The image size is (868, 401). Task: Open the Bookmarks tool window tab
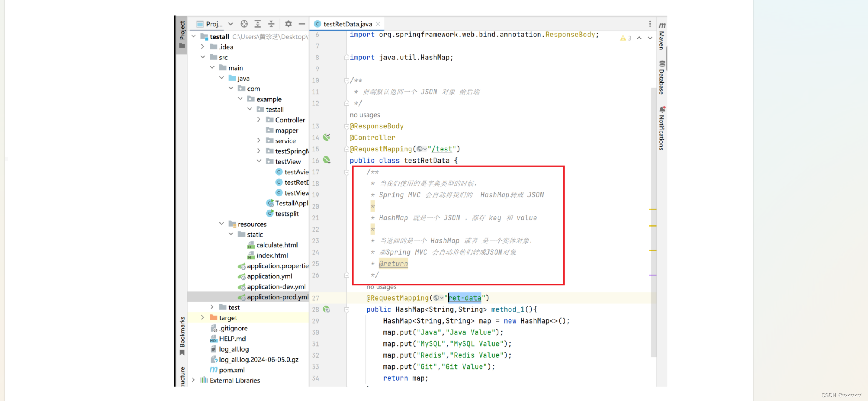(182, 336)
